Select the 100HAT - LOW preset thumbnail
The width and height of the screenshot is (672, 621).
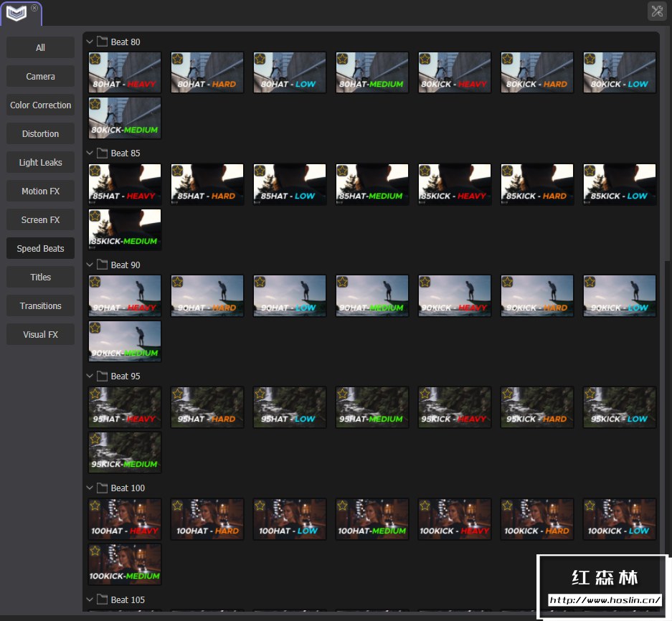pos(290,519)
